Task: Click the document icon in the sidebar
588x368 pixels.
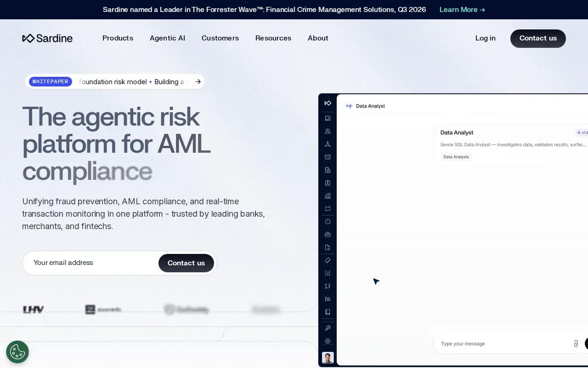Action: coord(328,247)
